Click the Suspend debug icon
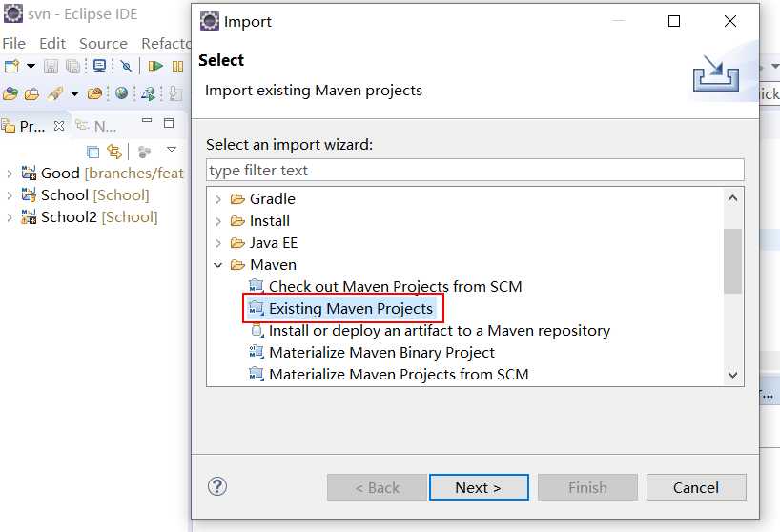Viewport: 780px width, 532px height. pos(177,66)
